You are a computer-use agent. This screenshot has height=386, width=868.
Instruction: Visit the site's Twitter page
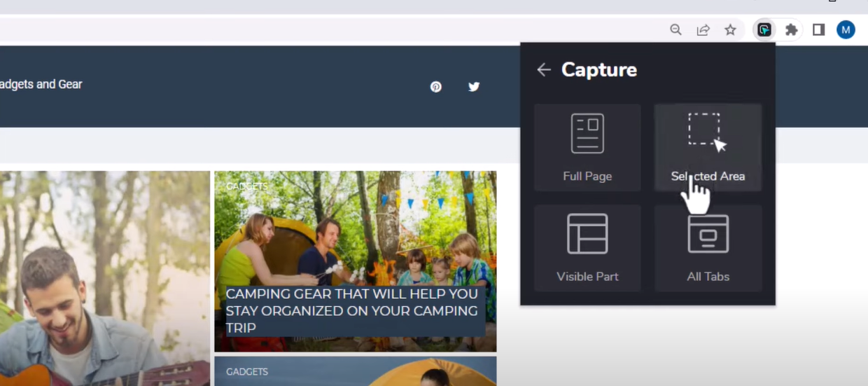pyautogui.click(x=474, y=87)
